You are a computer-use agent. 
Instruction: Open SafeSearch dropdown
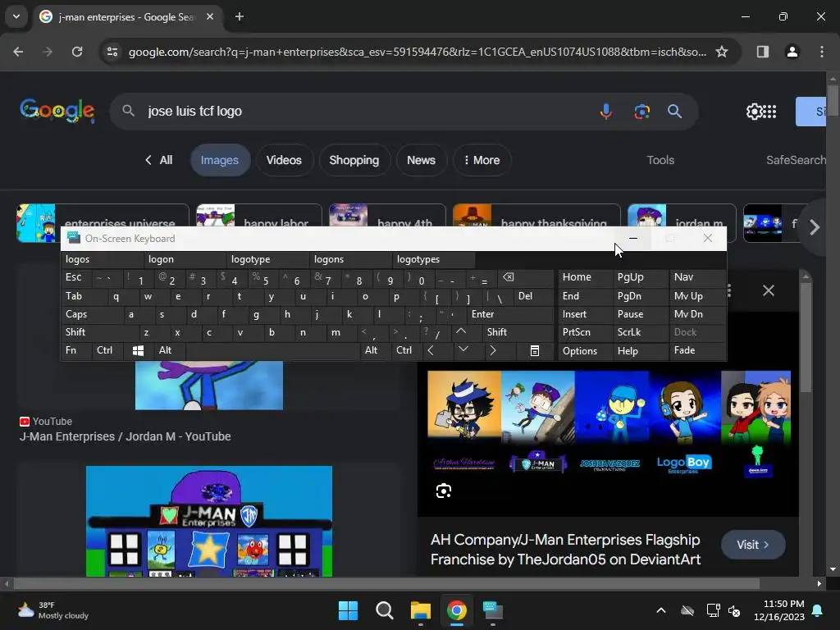pyautogui.click(x=796, y=160)
